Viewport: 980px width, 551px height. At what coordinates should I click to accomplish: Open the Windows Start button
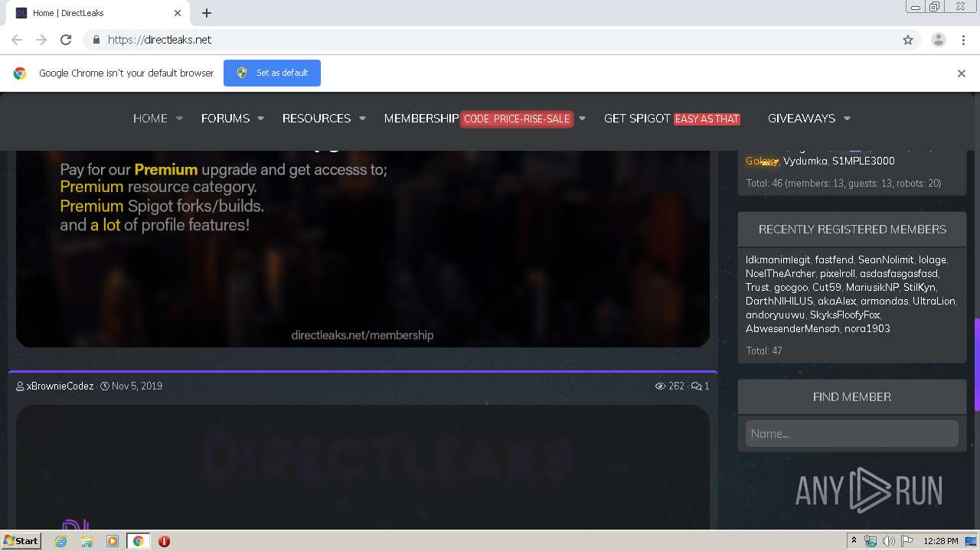(21, 541)
